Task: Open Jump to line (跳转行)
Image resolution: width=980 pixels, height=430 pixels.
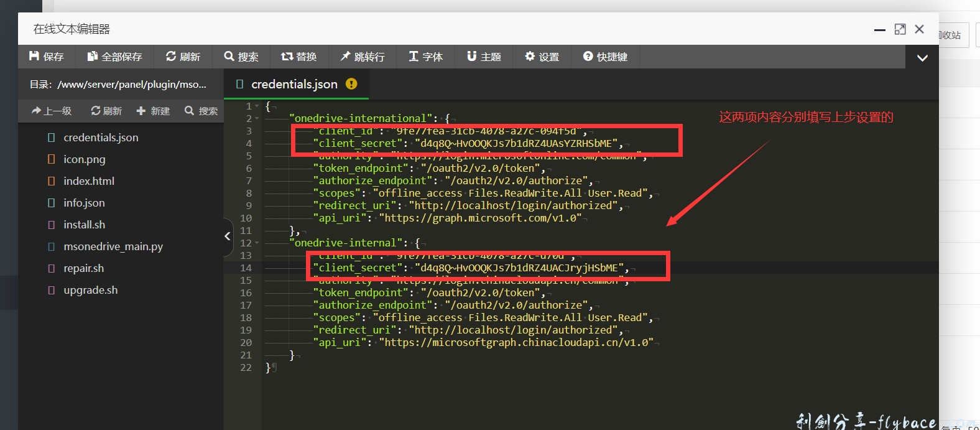Action: click(x=363, y=57)
